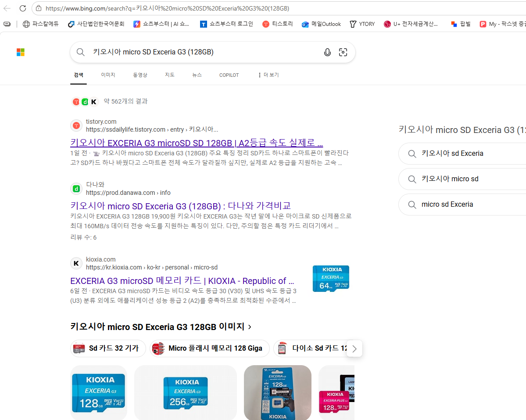Click the browser back arrow
Image resolution: width=526 pixels, height=420 pixels.
pos(7,8)
